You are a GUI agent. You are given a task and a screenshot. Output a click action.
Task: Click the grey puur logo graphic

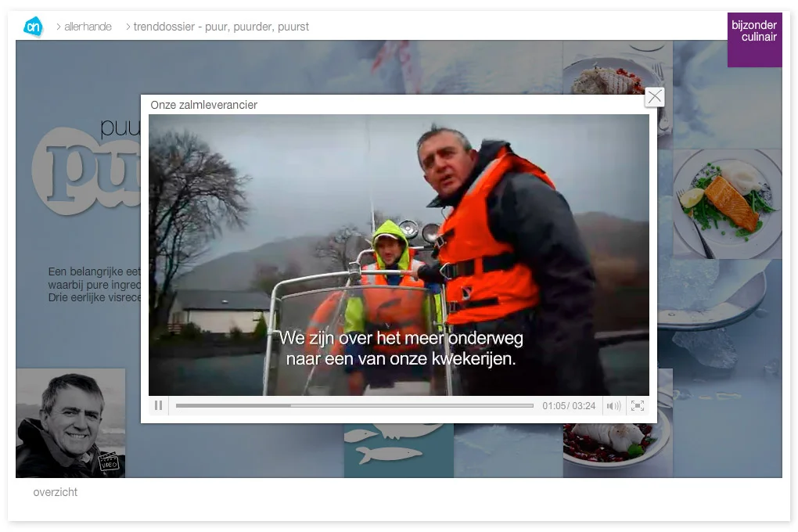87,171
